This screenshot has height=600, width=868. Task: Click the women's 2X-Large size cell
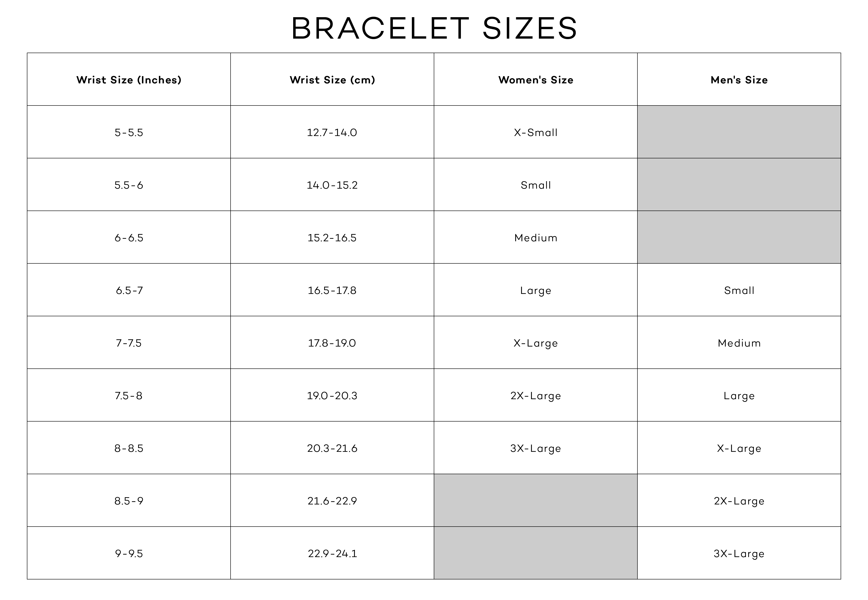[535, 396]
